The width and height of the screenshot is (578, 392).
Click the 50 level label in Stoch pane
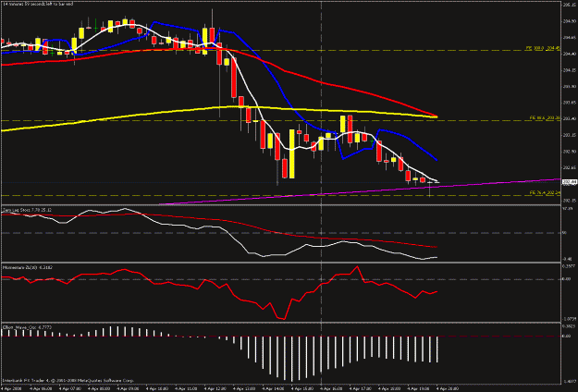point(564,233)
